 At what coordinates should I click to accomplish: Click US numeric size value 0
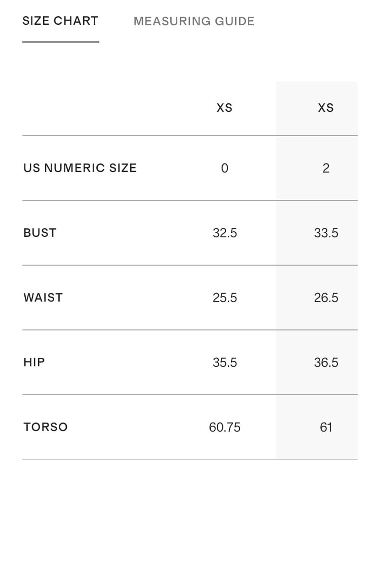pyautogui.click(x=224, y=168)
